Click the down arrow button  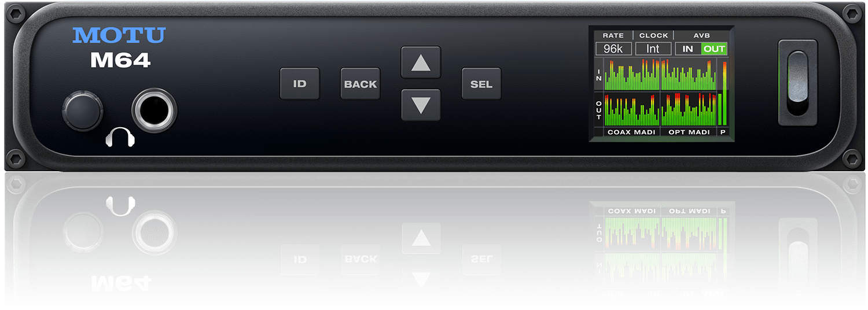421,105
